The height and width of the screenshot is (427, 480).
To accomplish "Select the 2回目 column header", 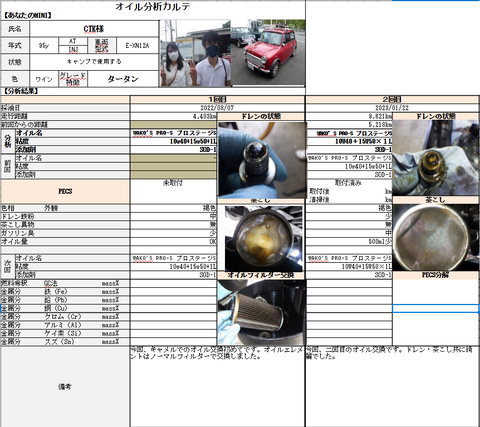I will 392,99.
